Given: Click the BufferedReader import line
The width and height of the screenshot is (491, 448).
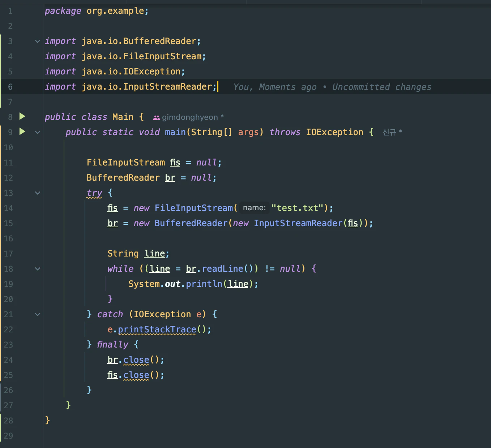Looking at the screenshot, I should click(123, 41).
